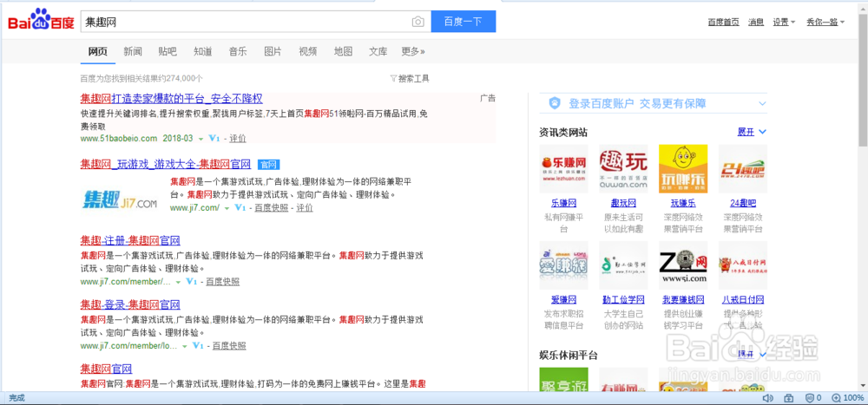Switch to the 音乐 tab
The image size is (868, 405).
[238, 51]
